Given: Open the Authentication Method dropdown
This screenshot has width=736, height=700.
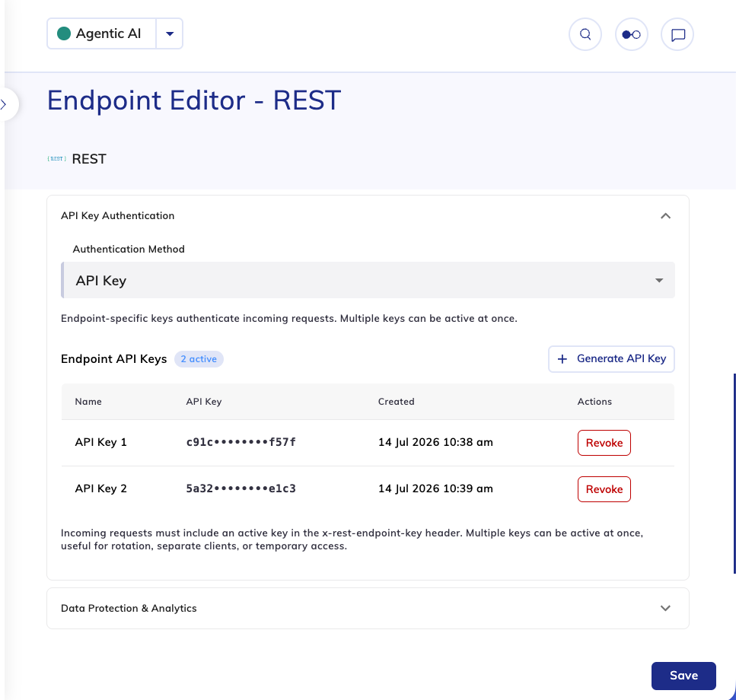Looking at the screenshot, I should tap(368, 280).
